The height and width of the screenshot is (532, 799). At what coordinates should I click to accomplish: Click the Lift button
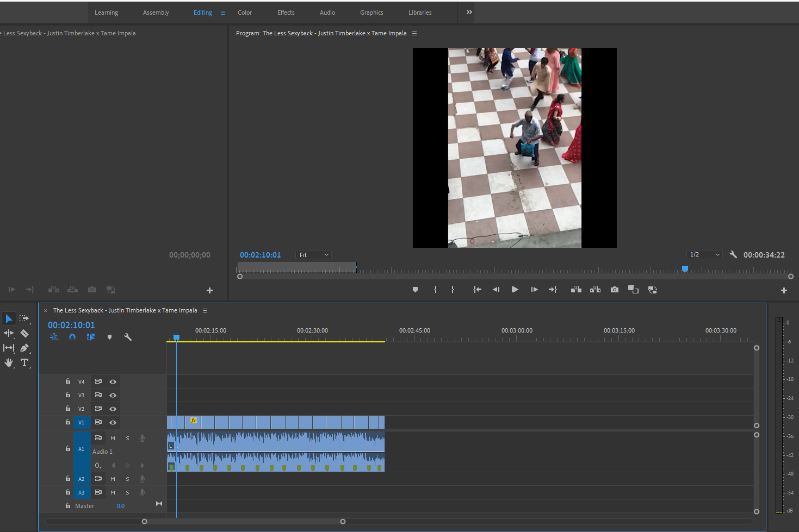click(576, 290)
